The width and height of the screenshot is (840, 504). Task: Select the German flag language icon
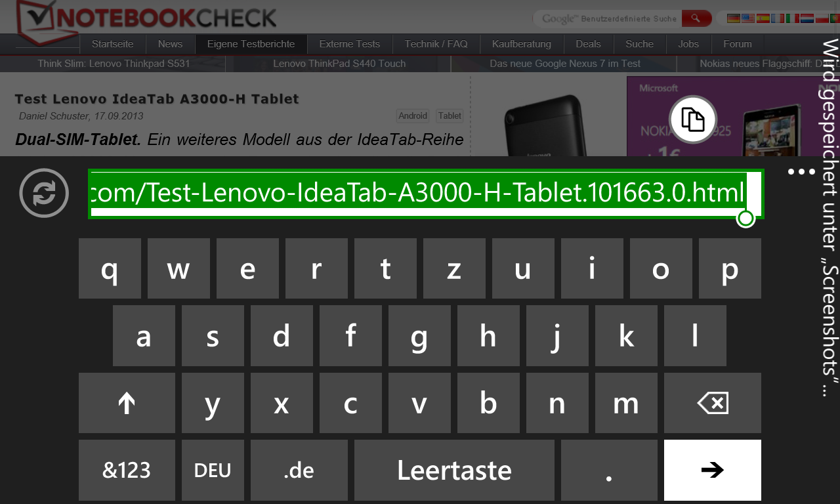pos(733,18)
